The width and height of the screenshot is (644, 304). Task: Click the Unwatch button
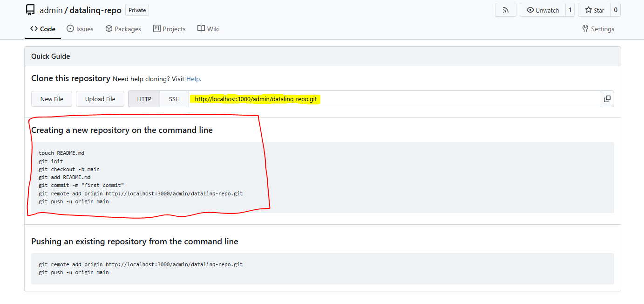click(542, 10)
